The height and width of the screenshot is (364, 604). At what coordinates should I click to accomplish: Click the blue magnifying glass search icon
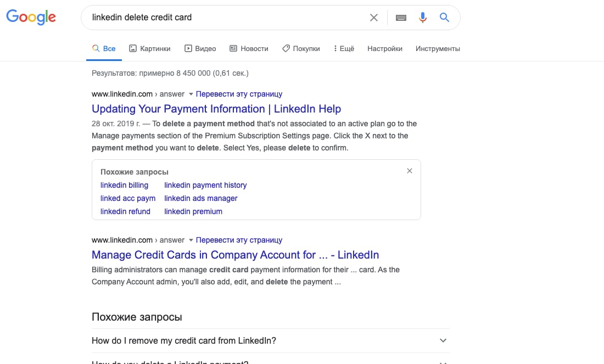click(445, 18)
